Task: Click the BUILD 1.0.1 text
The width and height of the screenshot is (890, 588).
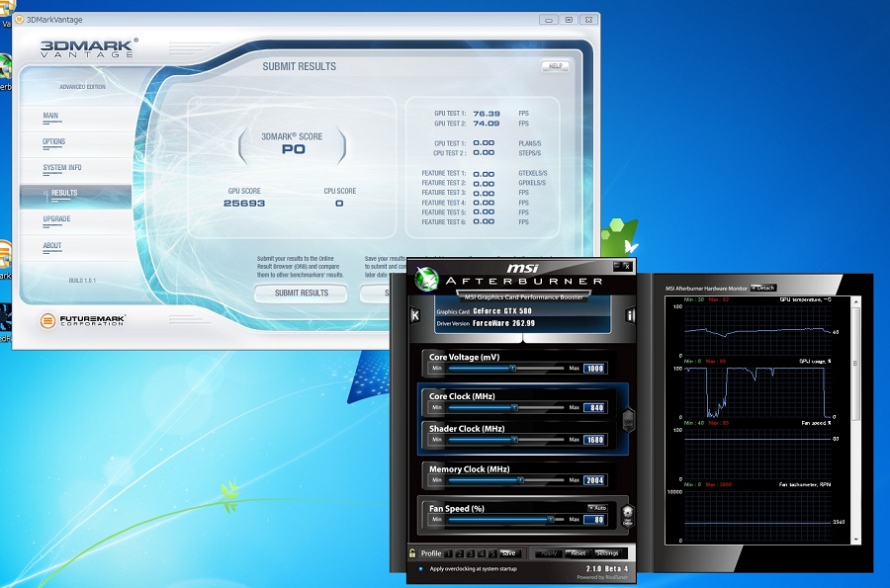Action: click(x=82, y=281)
